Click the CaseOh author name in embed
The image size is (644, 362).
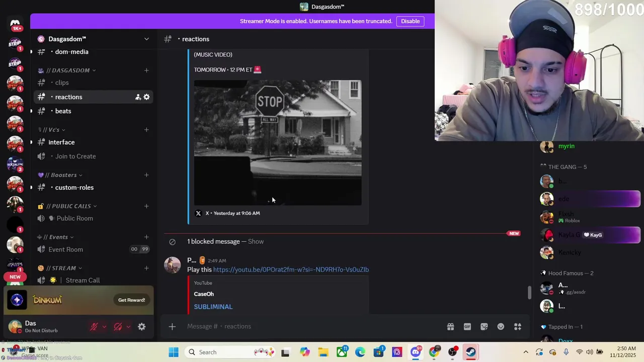coord(204,294)
